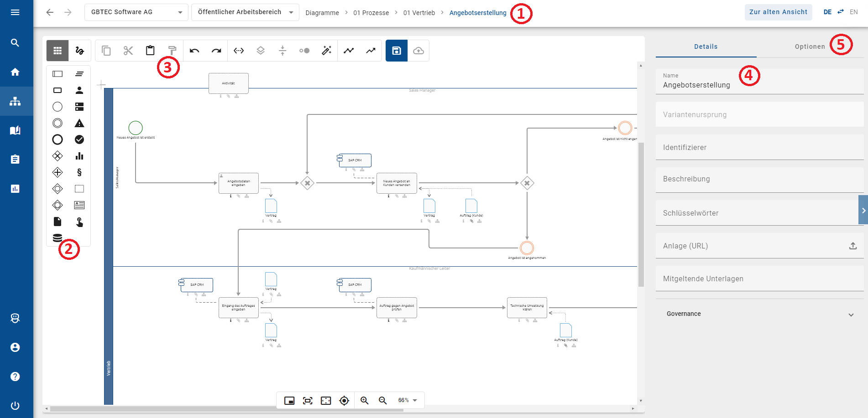Redo the last action
Screen dimensions: 868x418
(216, 51)
